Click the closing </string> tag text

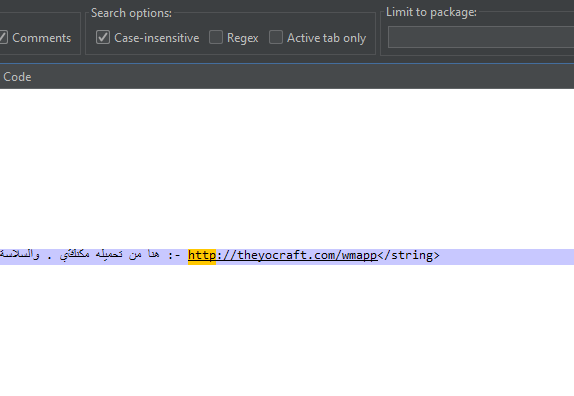click(409, 255)
